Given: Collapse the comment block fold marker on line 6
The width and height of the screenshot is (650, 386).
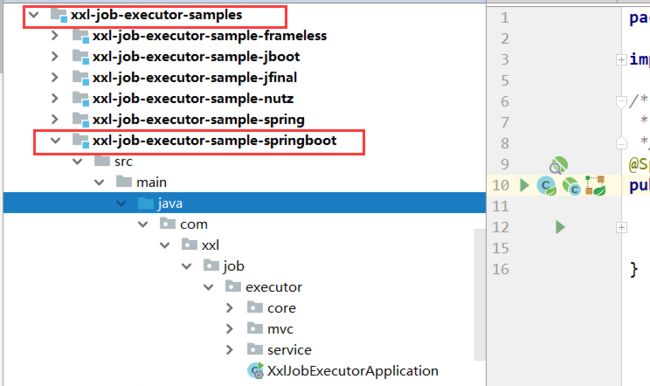Looking at the screenshot, I should pyautogui.click(x=621, y=101).
